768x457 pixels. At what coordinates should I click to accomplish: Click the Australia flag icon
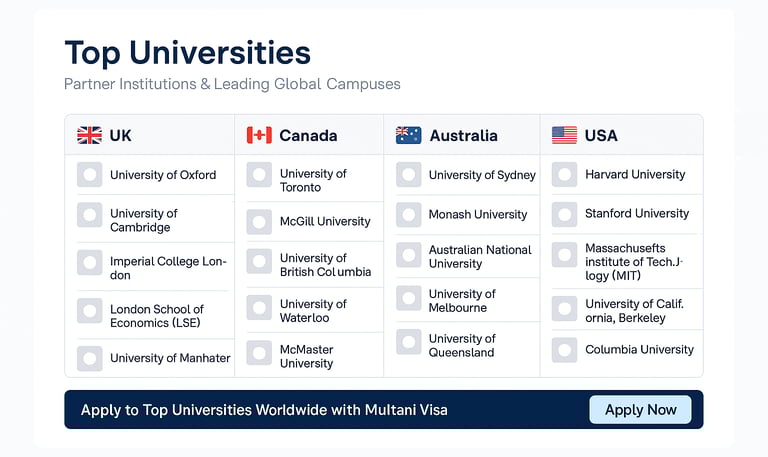pyautogui.click(x=408, y=135)
